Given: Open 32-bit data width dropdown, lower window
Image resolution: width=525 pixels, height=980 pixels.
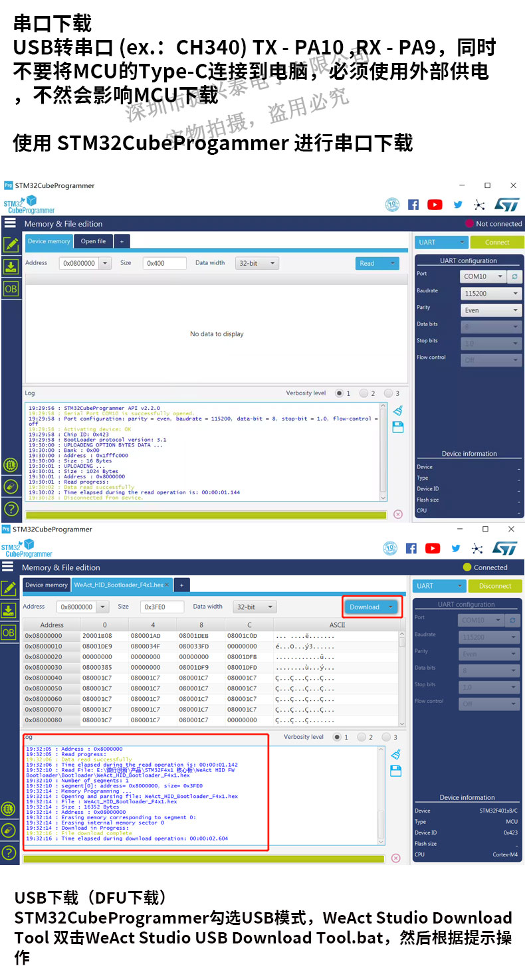Looking at the screenshot, I should point(255,607).
